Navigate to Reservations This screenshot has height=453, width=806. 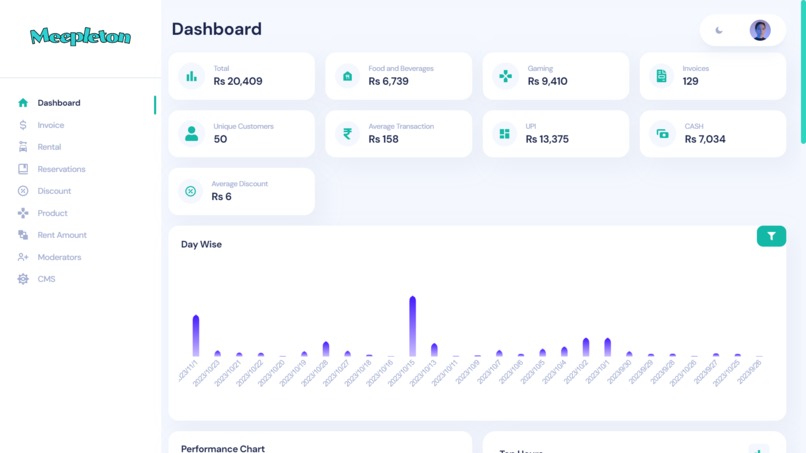[x=61, y=169]
